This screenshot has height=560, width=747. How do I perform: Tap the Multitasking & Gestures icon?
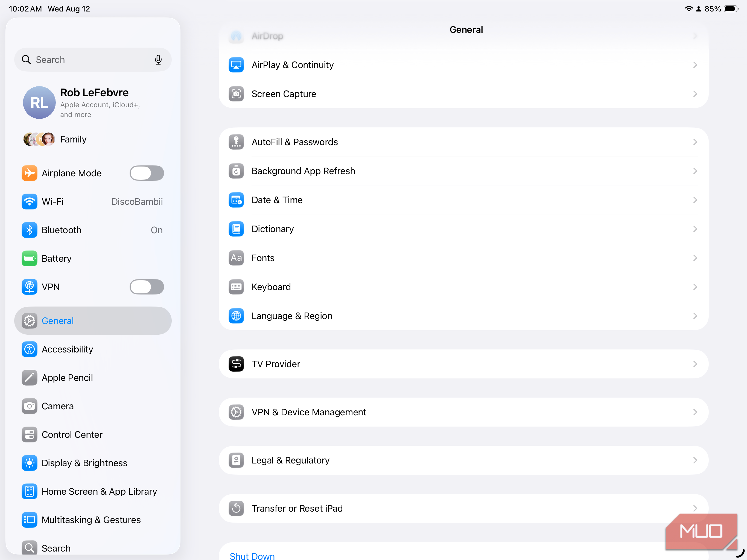click(x=29, y=520)
